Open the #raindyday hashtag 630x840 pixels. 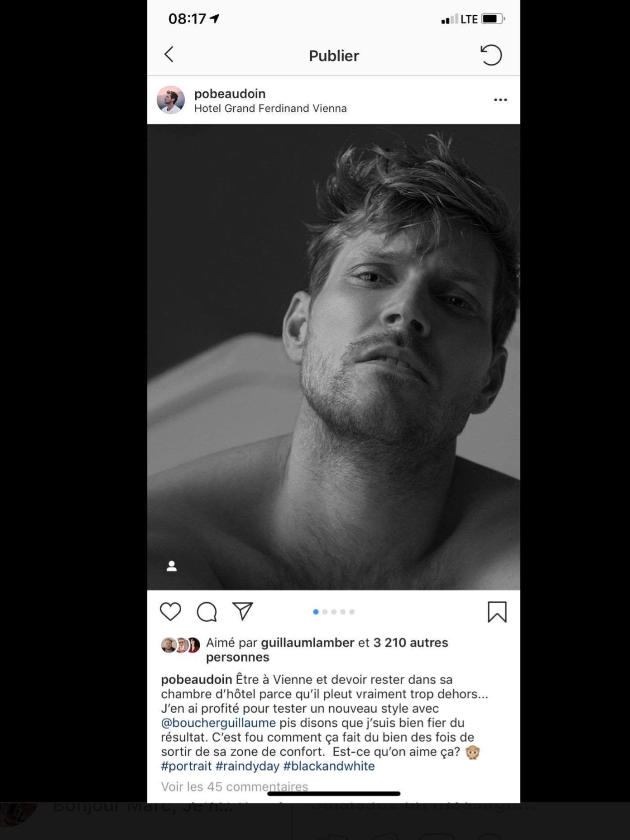click(x=247, y=766)
